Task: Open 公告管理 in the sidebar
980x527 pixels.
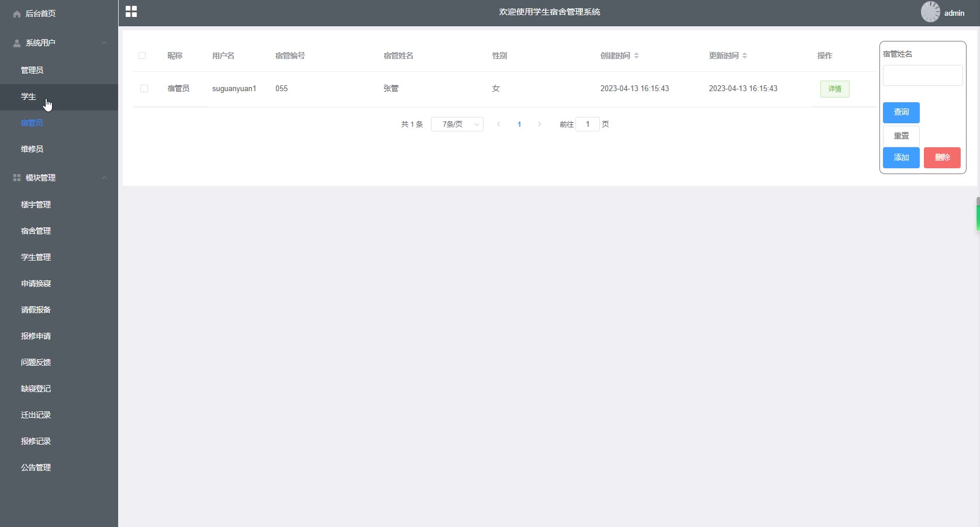Action: coord(59,467)
